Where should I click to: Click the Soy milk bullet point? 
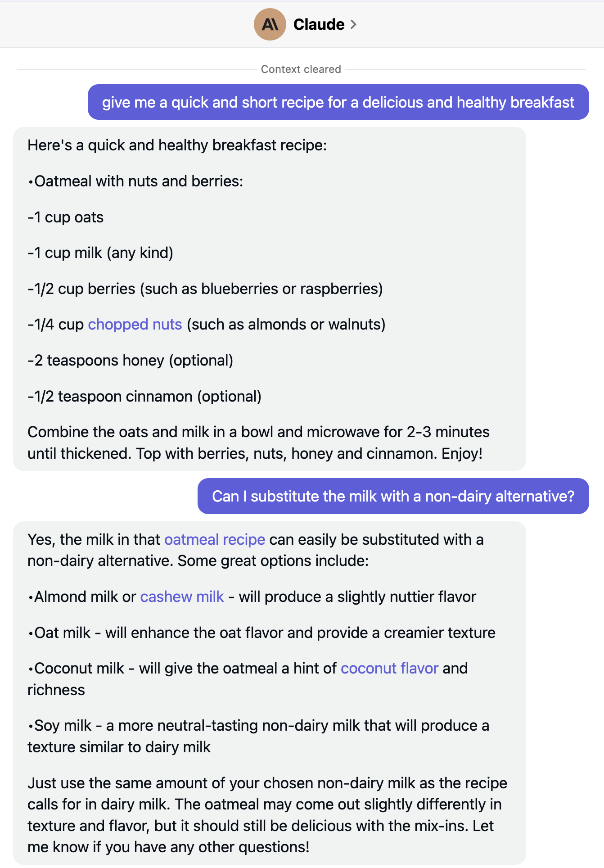point(258,736)
